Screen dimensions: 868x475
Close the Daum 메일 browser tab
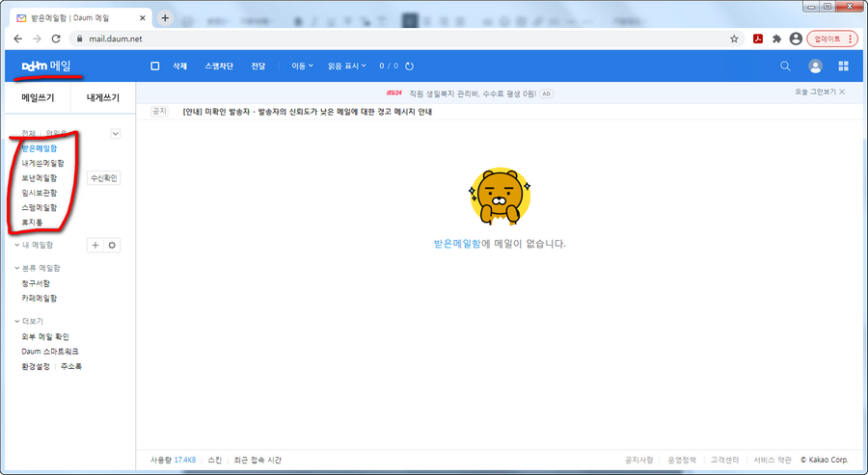143,18
